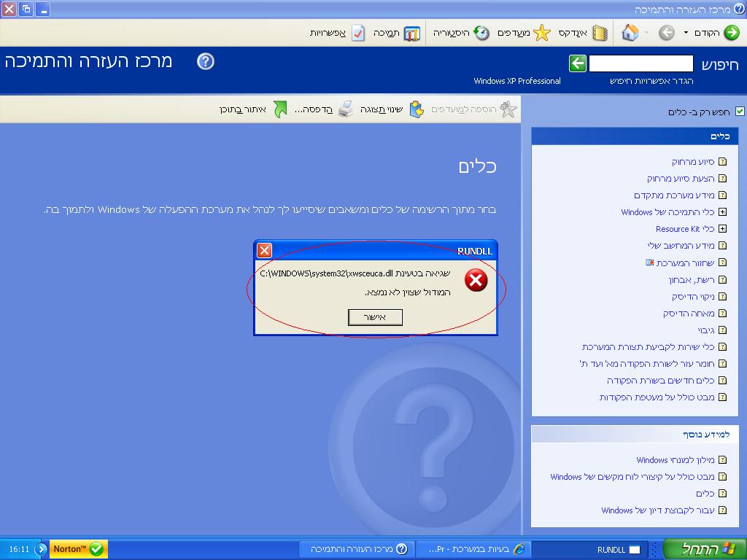The width and height of the screenshot is (747, 560).
Task: Open 'ניקוי הדיסק' disk cleanup topic
Action: (693, 297)
